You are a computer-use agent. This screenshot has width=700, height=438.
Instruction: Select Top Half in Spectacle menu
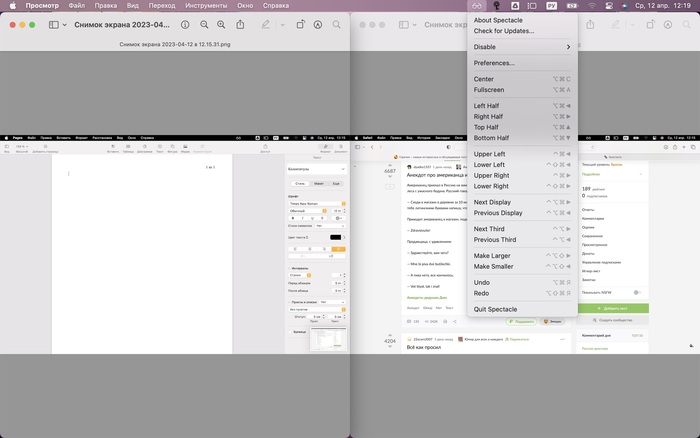click(x=522, y=127)
